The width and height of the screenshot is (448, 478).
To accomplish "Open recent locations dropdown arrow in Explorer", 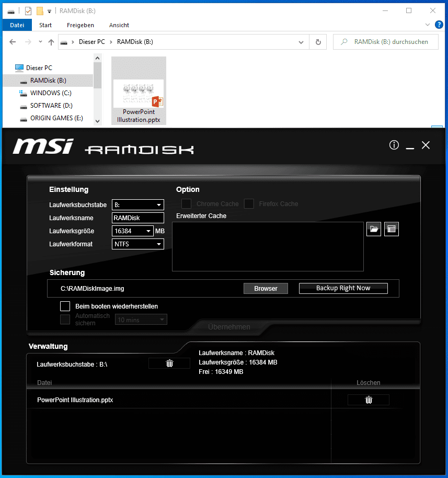I will coord(40,42).
